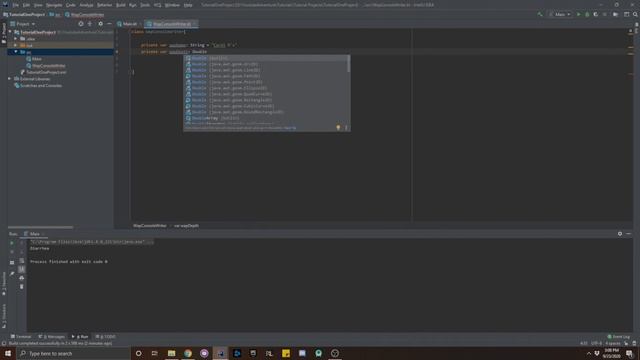Open the File menu
Screen dimensions: 640x360
(x=16, y=5)
